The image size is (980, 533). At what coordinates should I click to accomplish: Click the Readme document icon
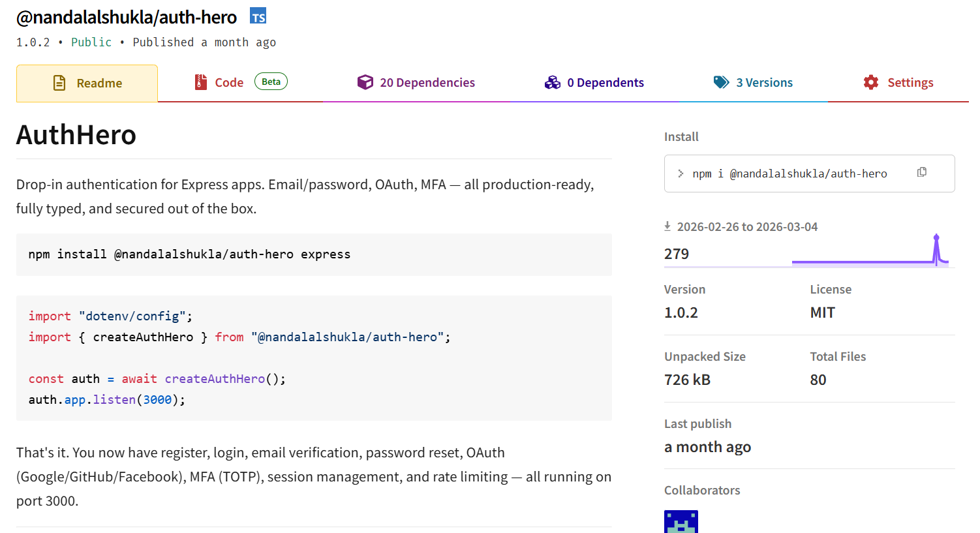pyautogui.click(x=59, y=83)
